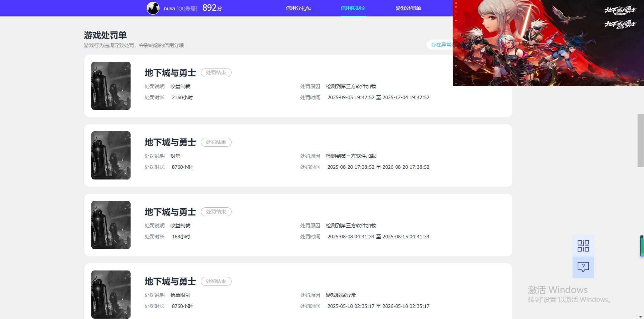The width and height of the screenshot is (644, 319).
Task: Click 检测到第三方软件加载 reason in the 封号 card
Action: tap(351, 156)
